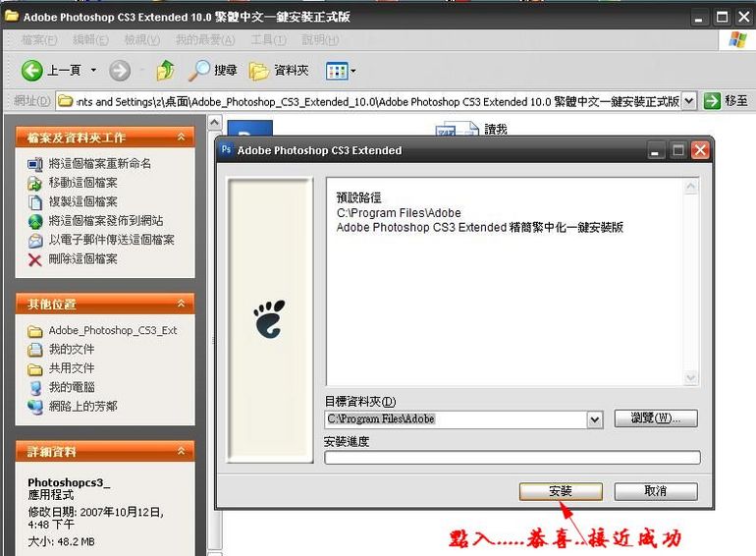
Task: Collapse the 詳細資料 panel
Action: tap(182, 451)
